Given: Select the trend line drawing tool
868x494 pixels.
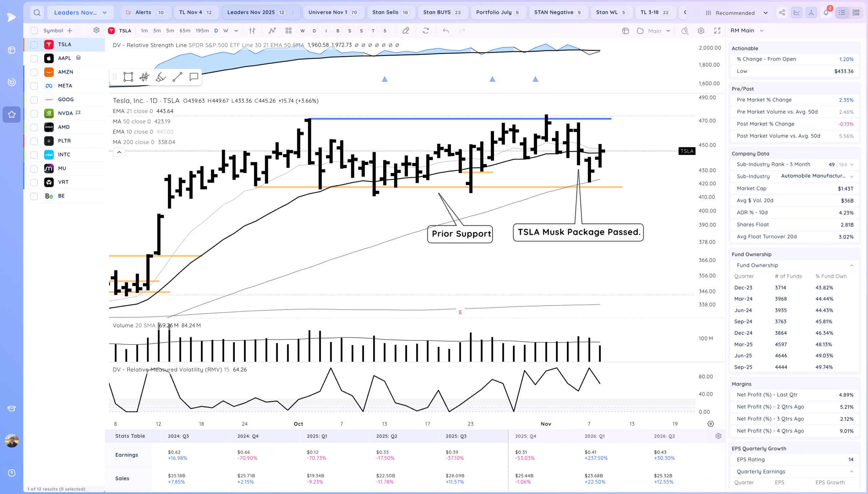Looking at the screenshot, I should coord(177,77).
